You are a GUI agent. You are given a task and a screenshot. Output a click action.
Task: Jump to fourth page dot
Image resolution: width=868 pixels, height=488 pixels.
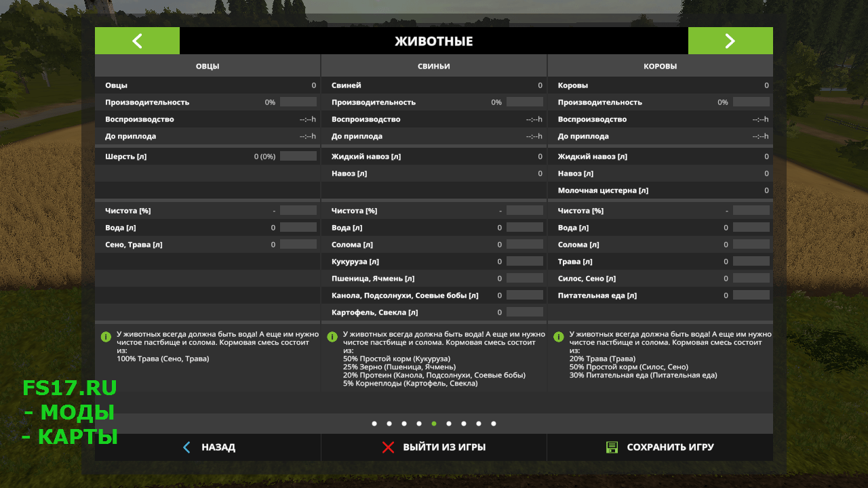[419, 424]
